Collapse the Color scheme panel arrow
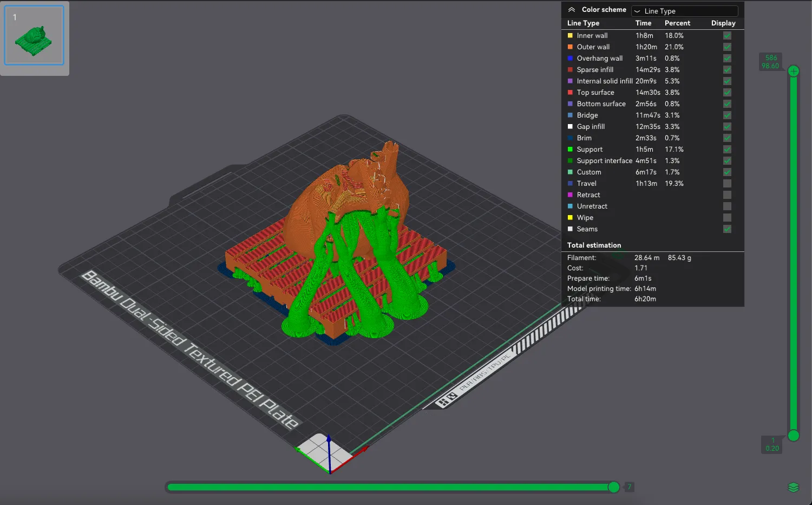The height and width of the screenshot is (505, 812). pyautogui.click(x=571, y=10)
